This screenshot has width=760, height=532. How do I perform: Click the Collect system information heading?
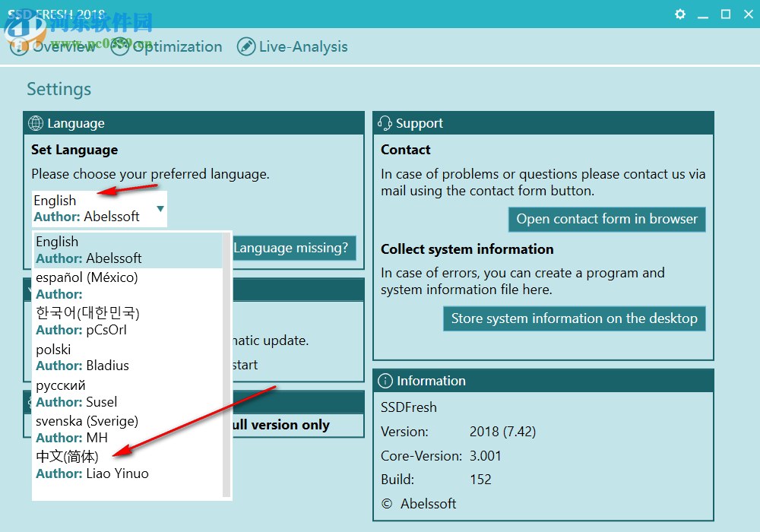[x=467, y=249]
